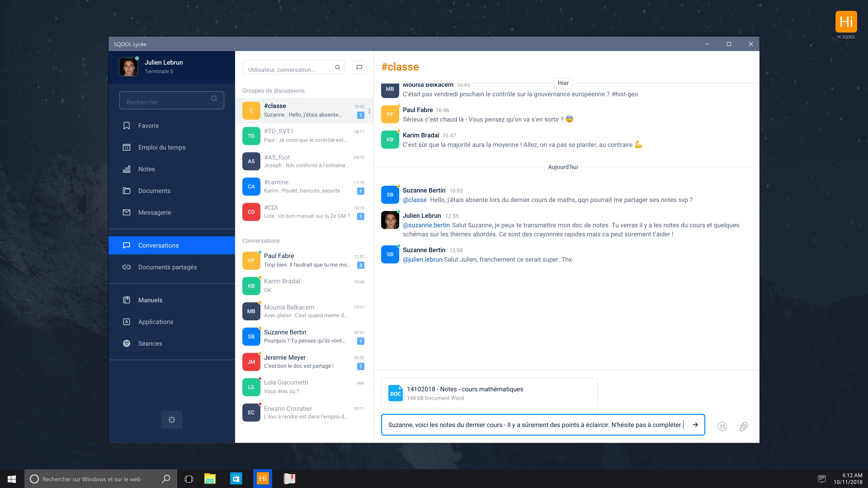Screen dimensions: 868x488
Task: Open the emoji picker beside message box
Action: click(x=722, y=426)
